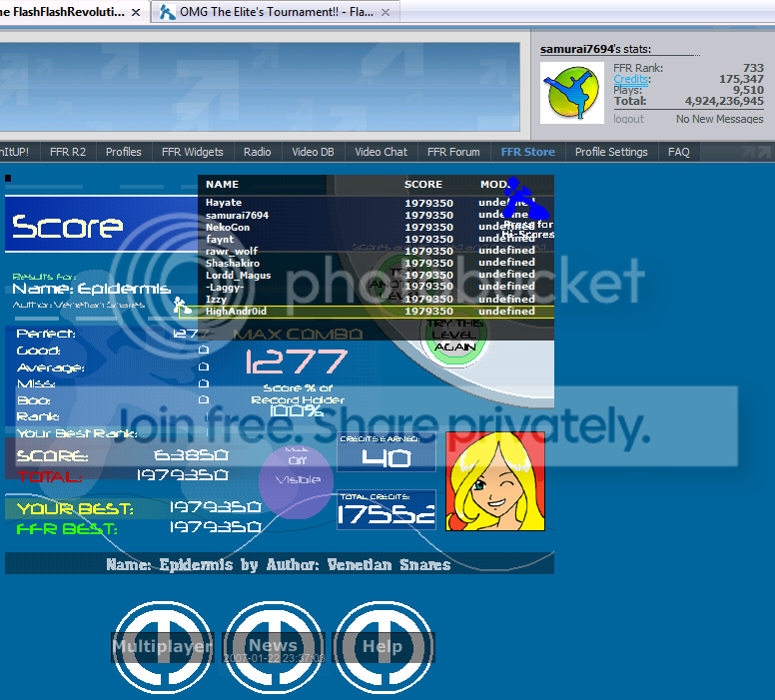This screenshot has width=775, height=700.
Task: Select the highlighted HighAndr0id high score row
Action: coord(378,312)
